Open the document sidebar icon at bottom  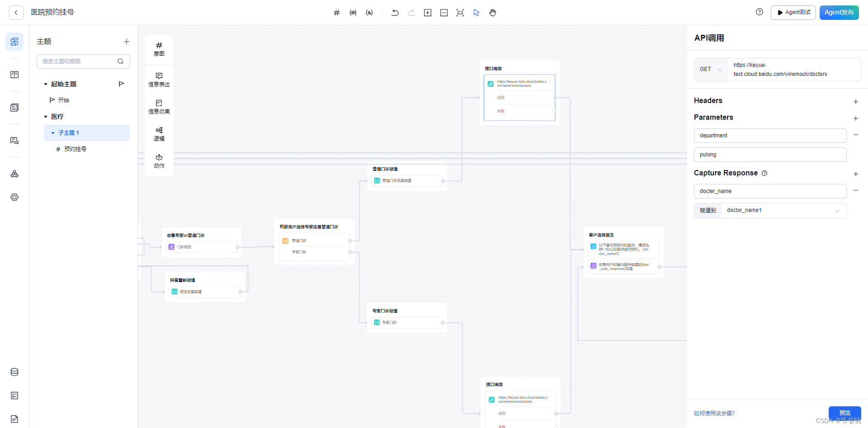pos(14,419)
